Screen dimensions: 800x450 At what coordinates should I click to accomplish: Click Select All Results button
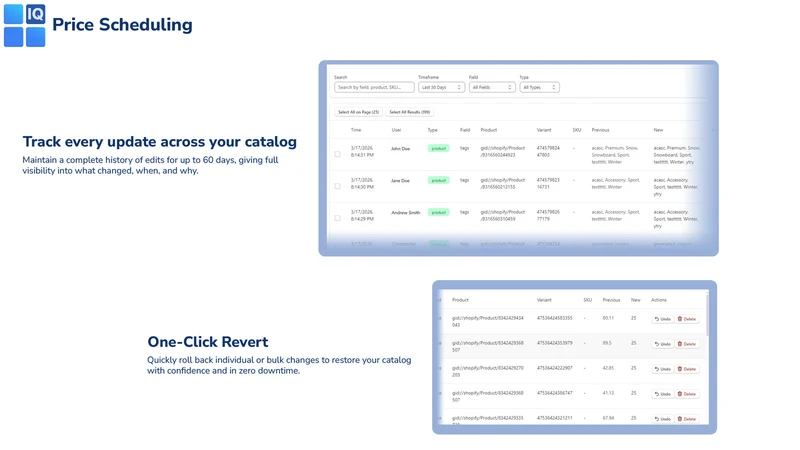point(410,112)
